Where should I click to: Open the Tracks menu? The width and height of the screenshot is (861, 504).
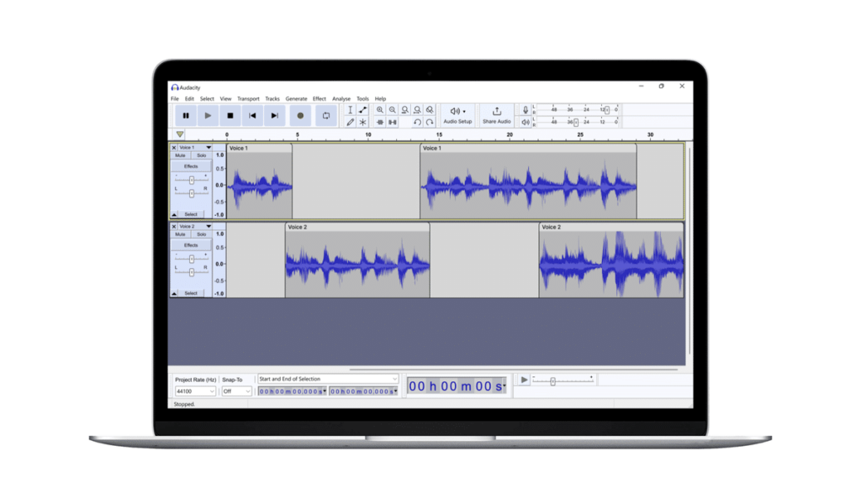pyautogui.click(x=272, y=99)
